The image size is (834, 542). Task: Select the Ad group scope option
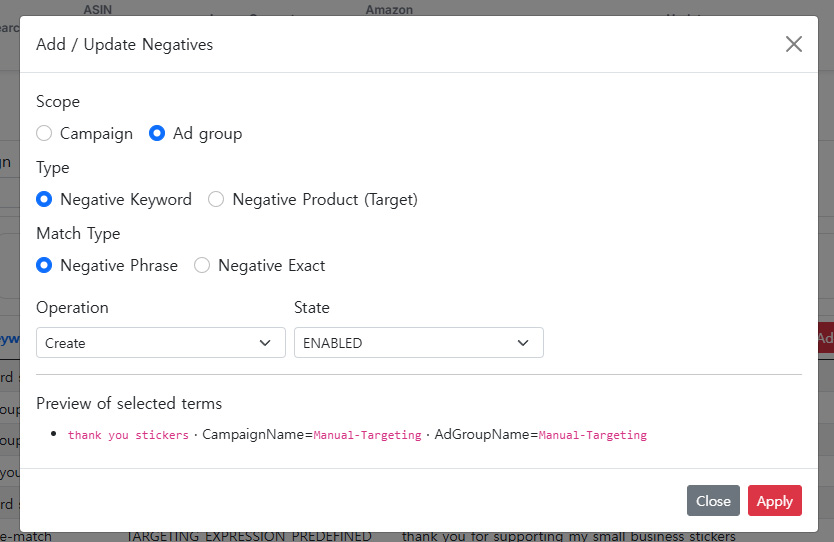(x=157, y=134)
